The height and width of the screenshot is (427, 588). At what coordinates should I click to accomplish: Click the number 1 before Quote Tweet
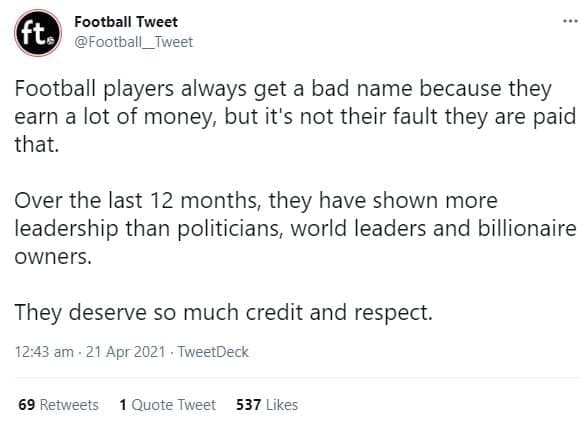click(123, 405)
